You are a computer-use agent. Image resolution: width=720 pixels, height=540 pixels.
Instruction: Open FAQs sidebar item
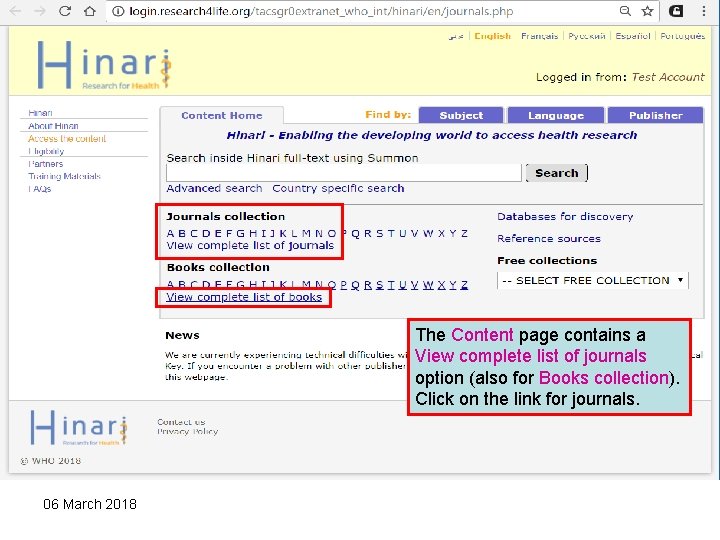(x=39, y=189)
